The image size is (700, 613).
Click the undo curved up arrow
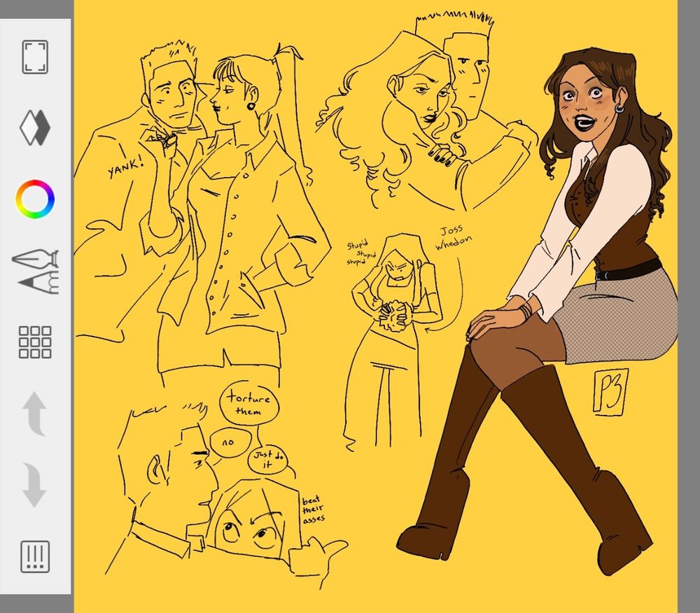tap(35, 414)
